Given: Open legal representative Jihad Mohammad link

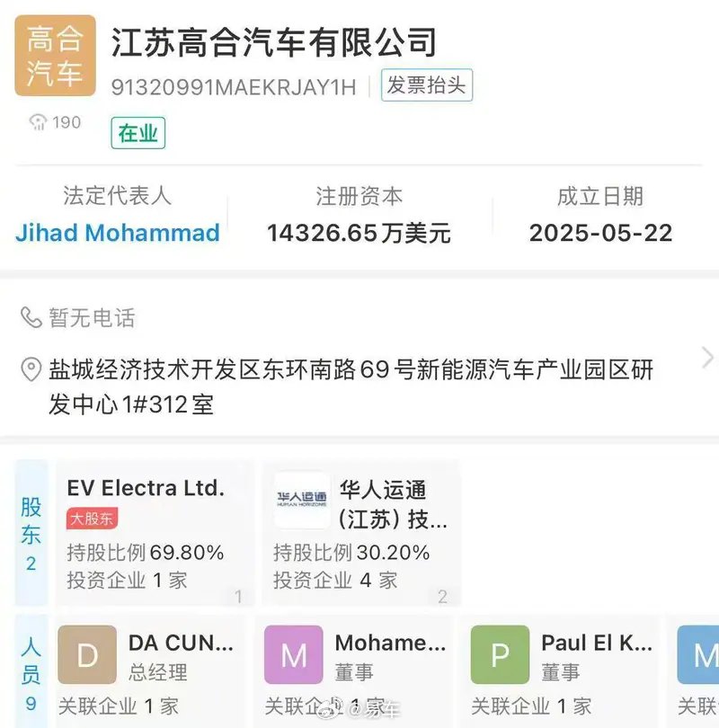Looking at the screenshot, I should pyautogui.click(x=118, y=233).
